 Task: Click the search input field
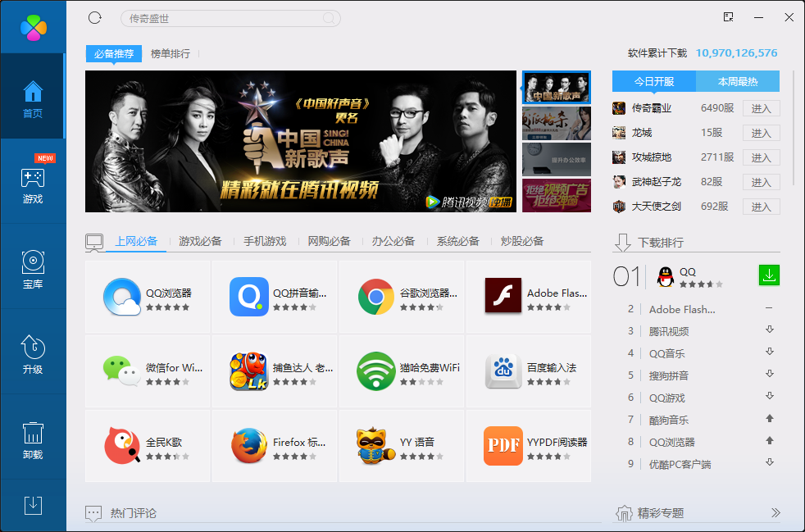[x=230, y=19]
